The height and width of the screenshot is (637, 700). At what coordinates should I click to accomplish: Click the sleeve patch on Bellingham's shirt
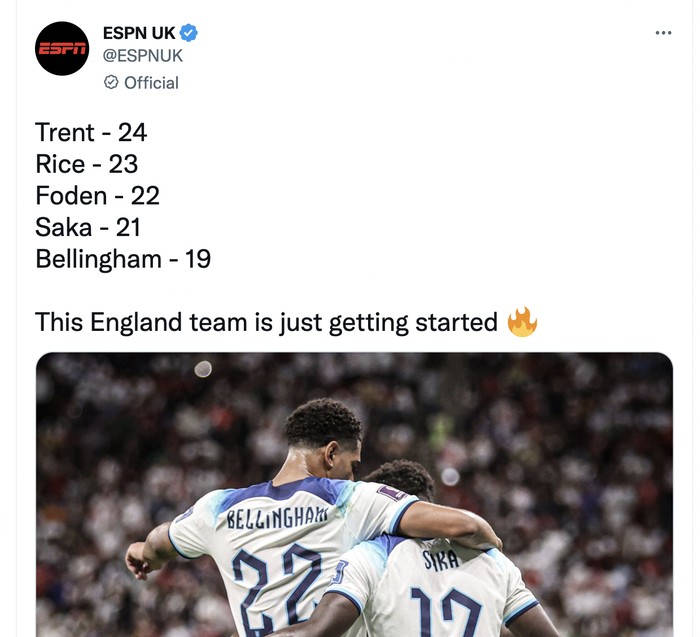pos(392,493)
